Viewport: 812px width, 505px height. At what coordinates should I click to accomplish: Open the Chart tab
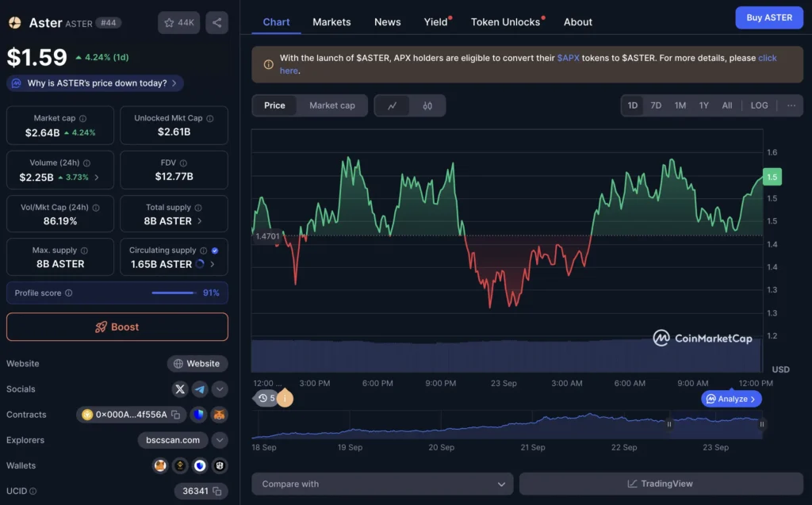[276, 22]
